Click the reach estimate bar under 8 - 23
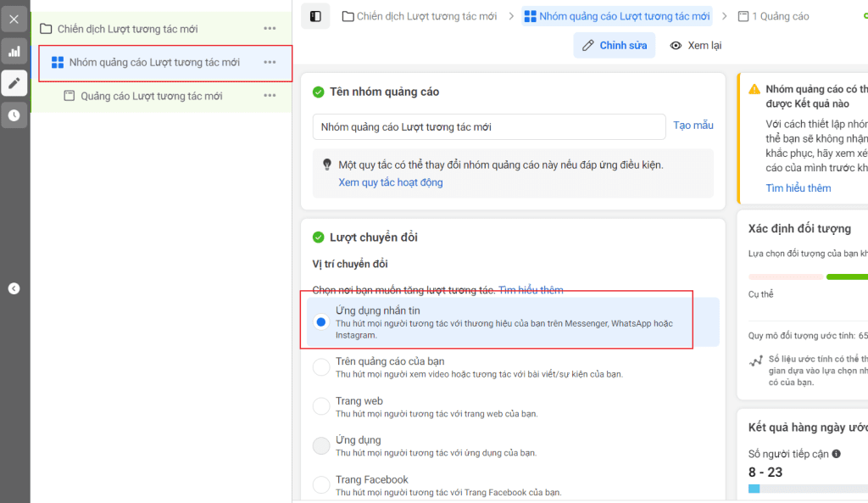This screenshot has height=503, width=868. pos(808,489)
